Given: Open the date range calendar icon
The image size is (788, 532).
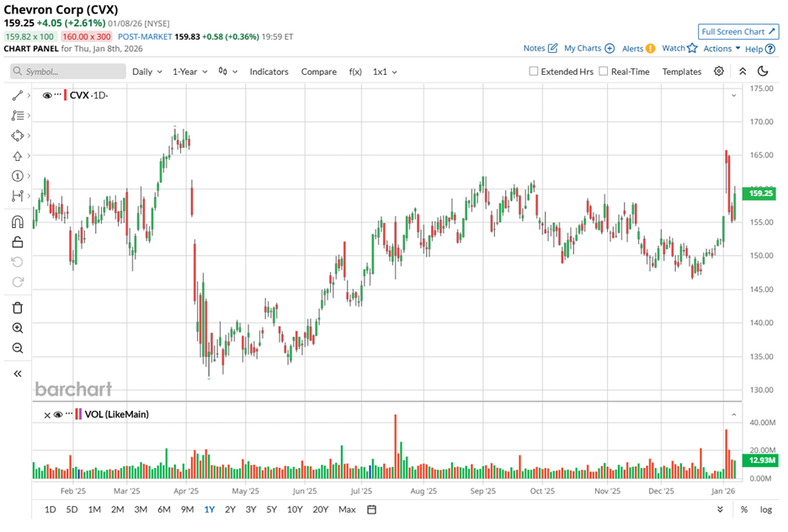Looking at the screenshot, I should [371, 509].
